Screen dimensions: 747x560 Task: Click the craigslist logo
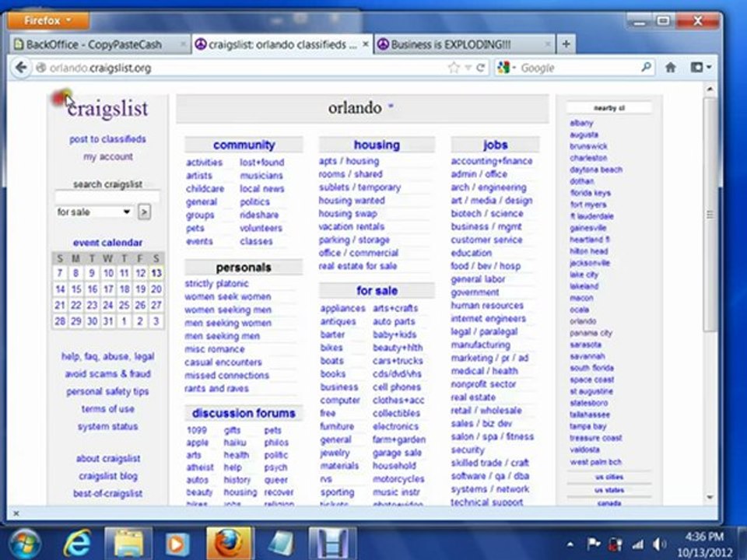pos(107,109)
